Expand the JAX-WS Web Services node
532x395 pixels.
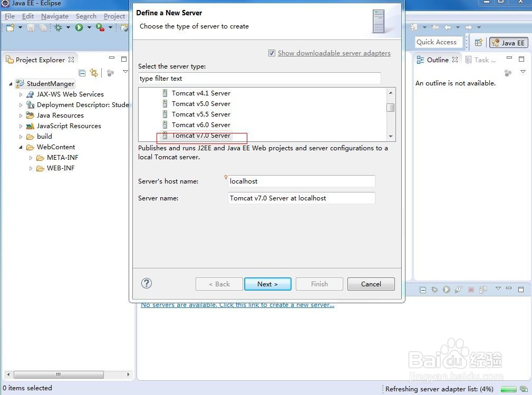coord(21,94)
